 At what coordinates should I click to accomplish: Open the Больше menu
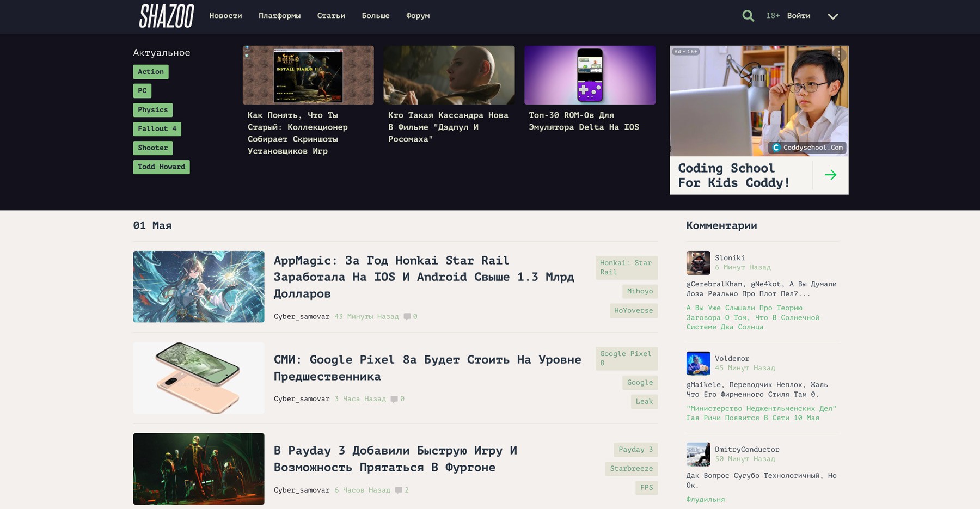point(376,16)
